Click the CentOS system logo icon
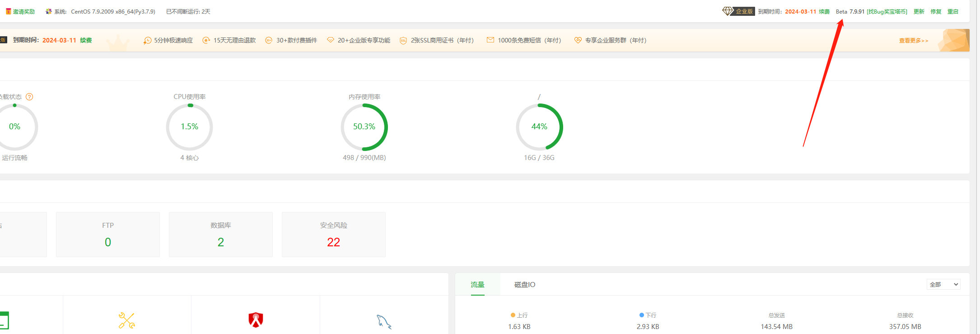The height and width of the screenshot is (334, 980). (x=48, y=11)
